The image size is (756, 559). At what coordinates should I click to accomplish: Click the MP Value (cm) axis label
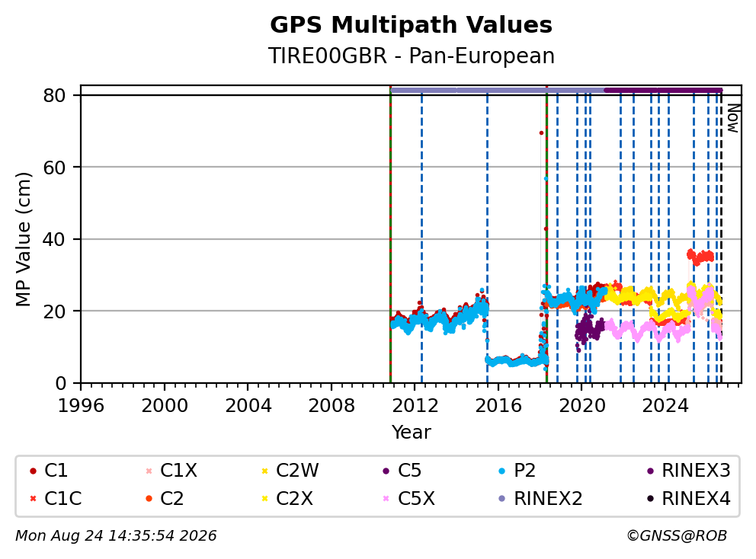[x=23, y=239]
